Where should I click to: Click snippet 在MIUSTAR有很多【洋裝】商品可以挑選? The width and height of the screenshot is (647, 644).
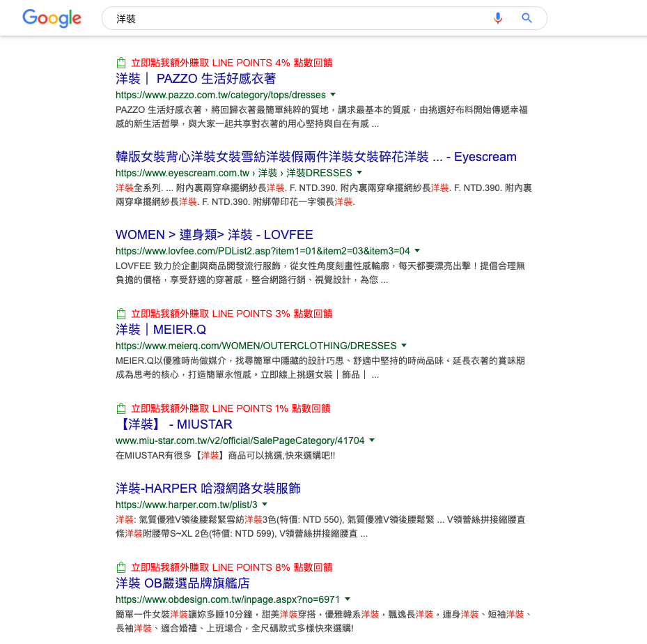tap(225, 455)
